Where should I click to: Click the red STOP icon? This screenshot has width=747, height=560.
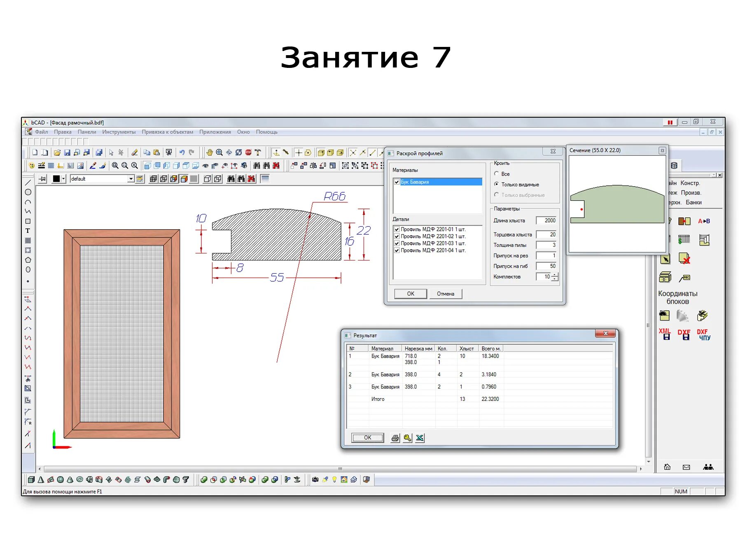(x=248, y=153)
